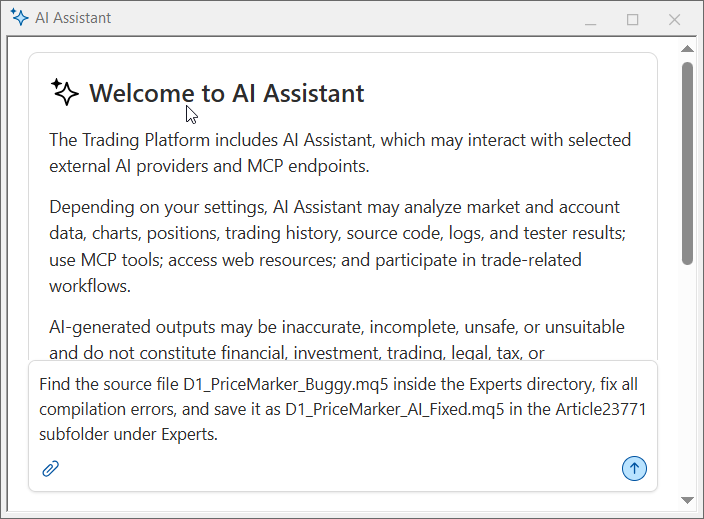The width and height of the screenshot is (704, 519).
Task: Click 'D1_PriceMarker_Buggy.mq5' in the prompt
Action: (285, 385)
